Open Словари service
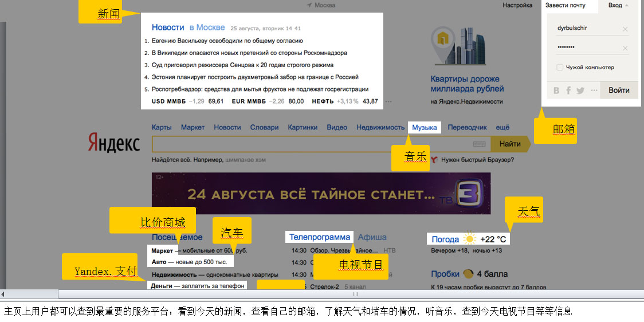Viewport: 644px width, 322px height. 265,127
